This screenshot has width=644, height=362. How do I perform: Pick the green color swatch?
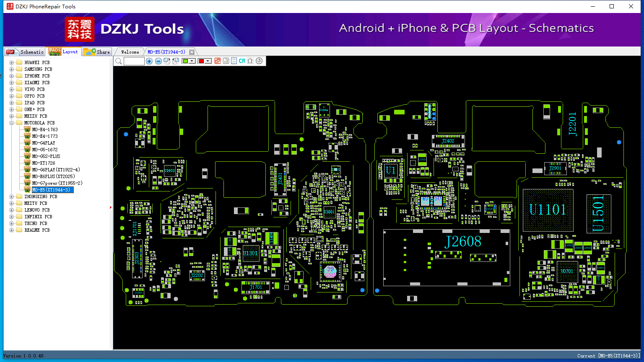(x=185, y=61)
